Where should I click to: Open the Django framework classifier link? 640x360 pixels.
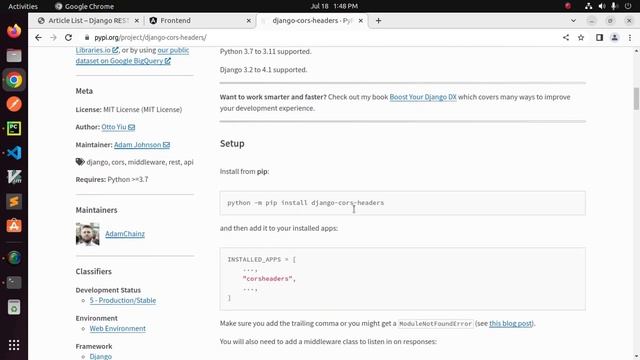[100, 356]
